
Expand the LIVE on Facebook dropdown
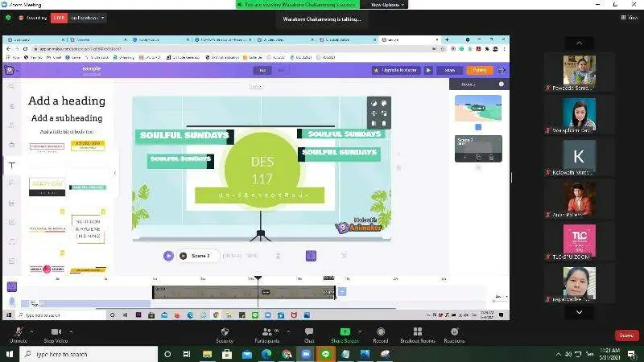click(x=103, y=18)
